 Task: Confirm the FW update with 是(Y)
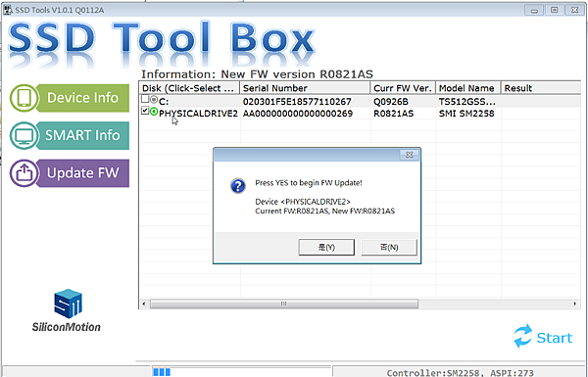pyautogui.click(x=326, y=248)
